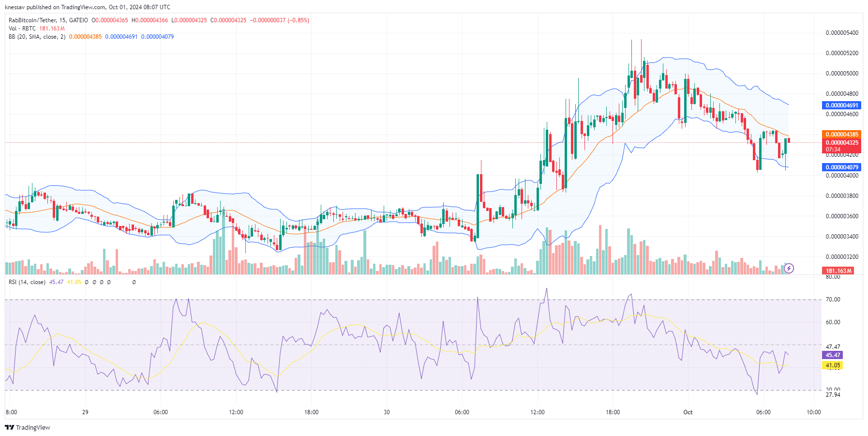Image resolution: width=868 pixels, height=436 pixels.
Task: Click the TradingView logo at bottom left
Action: click(28, 427)
